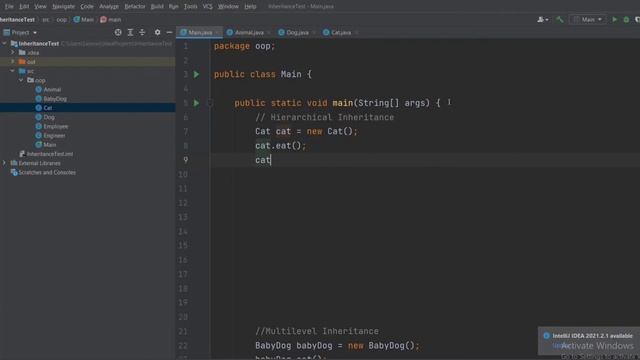Collapse the InheritanceTest project root
Screen dimensions: 640x360
click(4, 43)
